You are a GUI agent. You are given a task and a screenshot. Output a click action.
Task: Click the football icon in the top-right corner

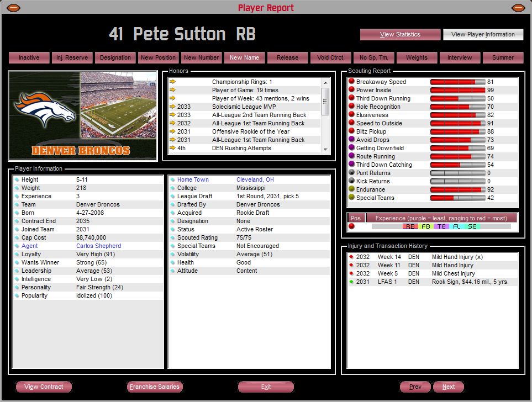tap(518, 8)
